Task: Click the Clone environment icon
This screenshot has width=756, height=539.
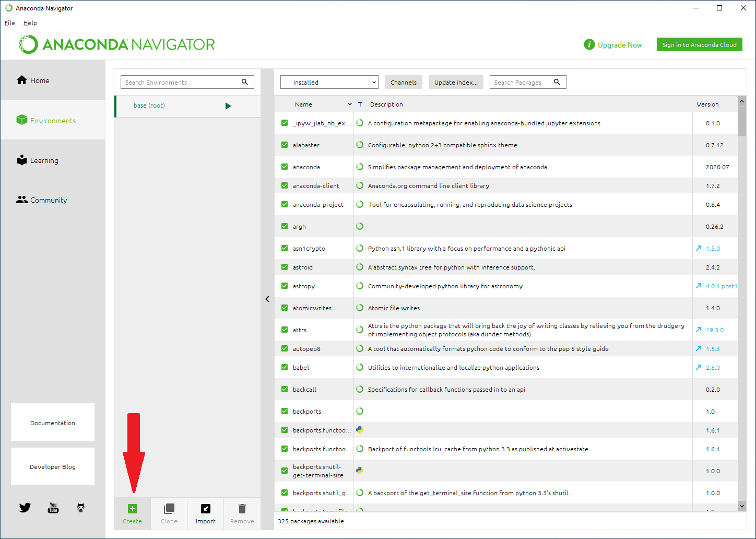Action: 169,509
